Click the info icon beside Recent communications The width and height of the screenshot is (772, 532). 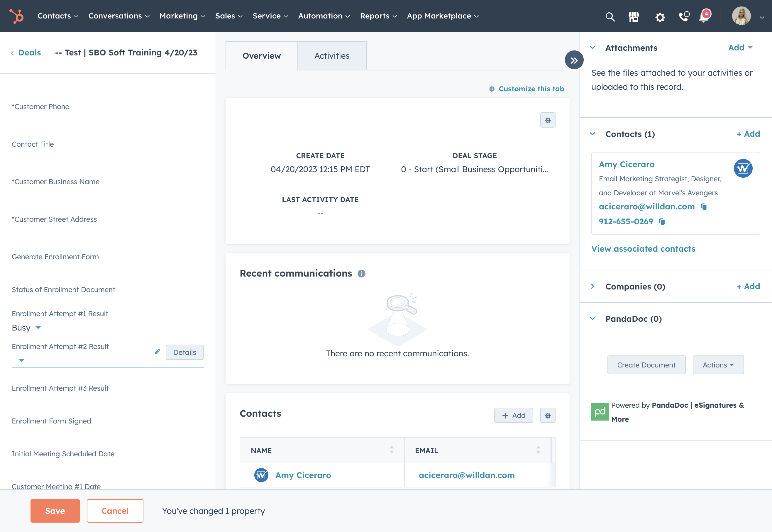(361, 274)
